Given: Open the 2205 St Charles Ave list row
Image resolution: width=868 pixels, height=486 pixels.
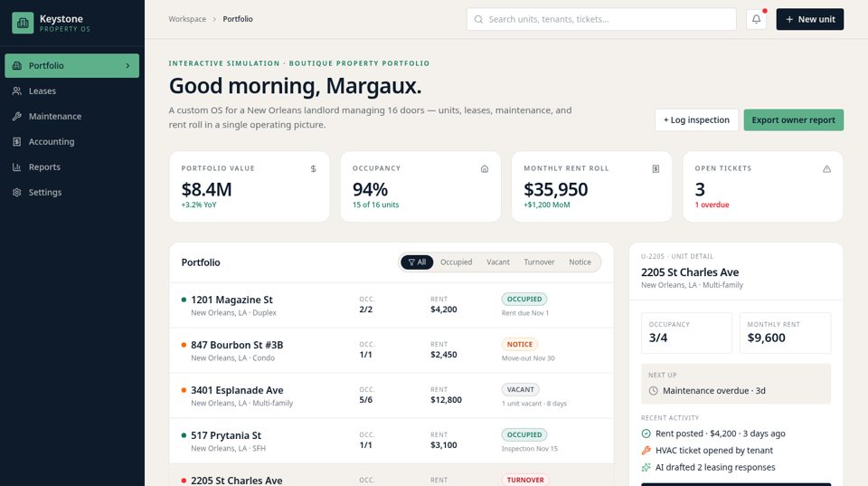Looking at the screenshot, I should (x=392, y=475).
